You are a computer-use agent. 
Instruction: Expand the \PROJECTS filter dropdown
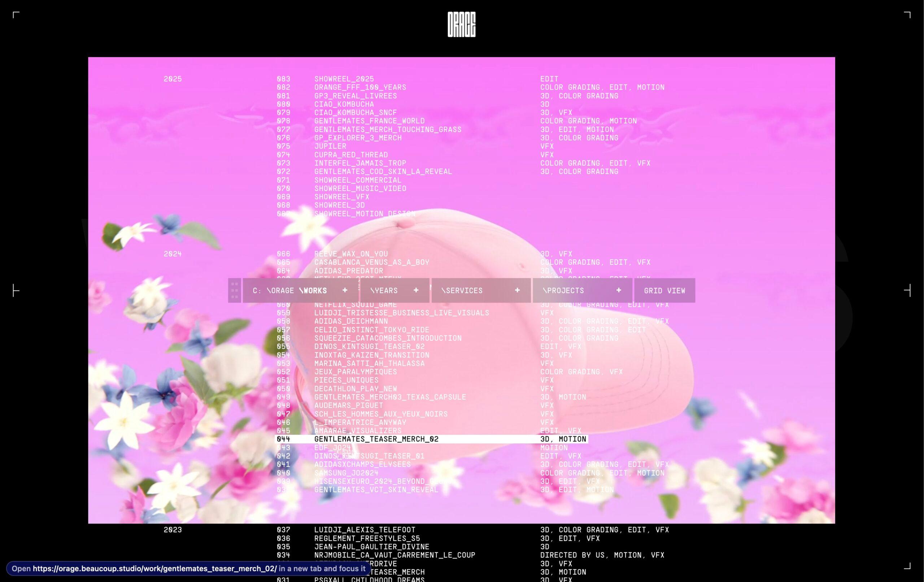[563, 291]
